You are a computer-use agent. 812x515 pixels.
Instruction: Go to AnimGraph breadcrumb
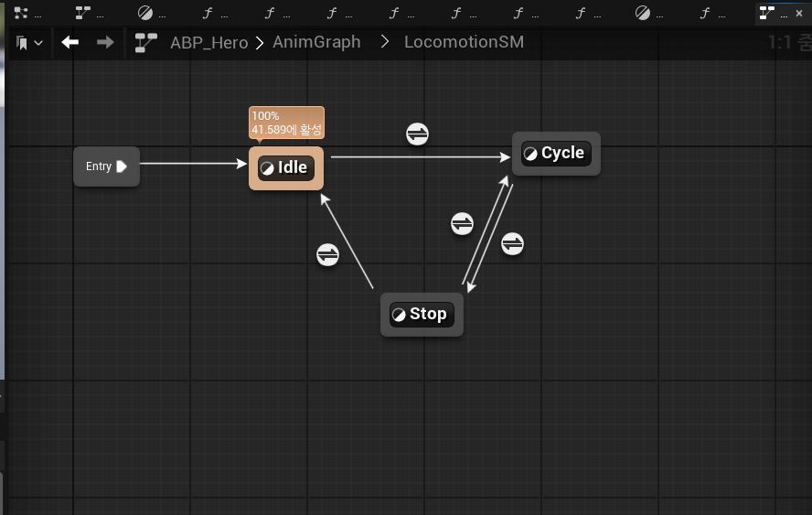click(316, 42)
